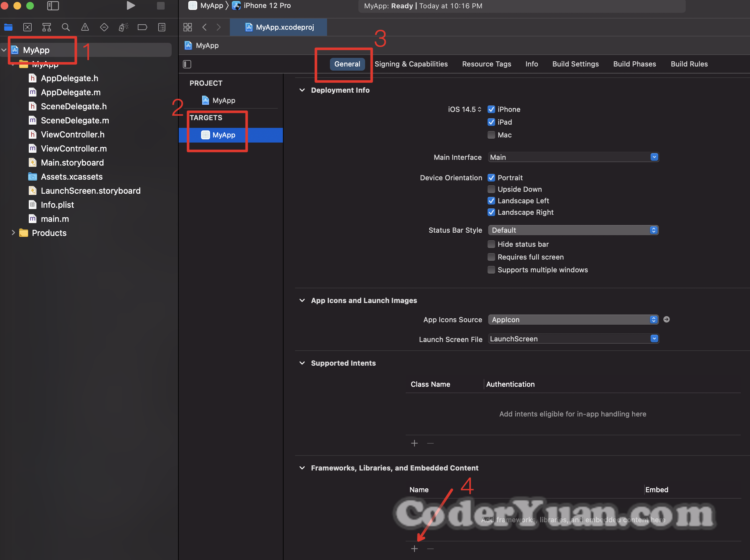The width and height of the screenshot is (750, 560).
Task: Open the Breakpoint navigator icon
Action: [142, 27]
